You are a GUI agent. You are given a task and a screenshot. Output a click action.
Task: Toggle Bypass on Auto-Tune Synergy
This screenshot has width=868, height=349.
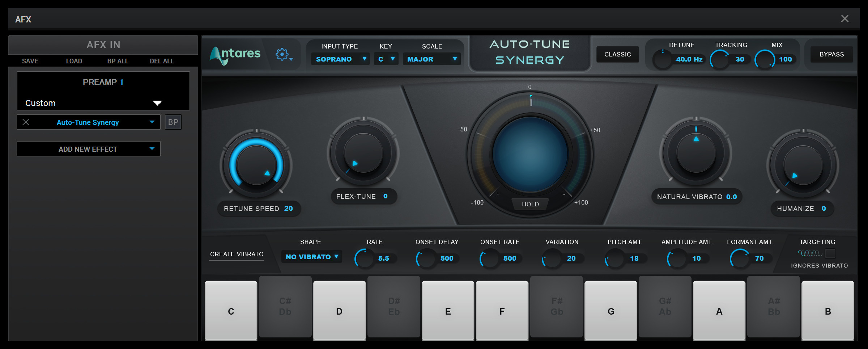tap(831, 54)
